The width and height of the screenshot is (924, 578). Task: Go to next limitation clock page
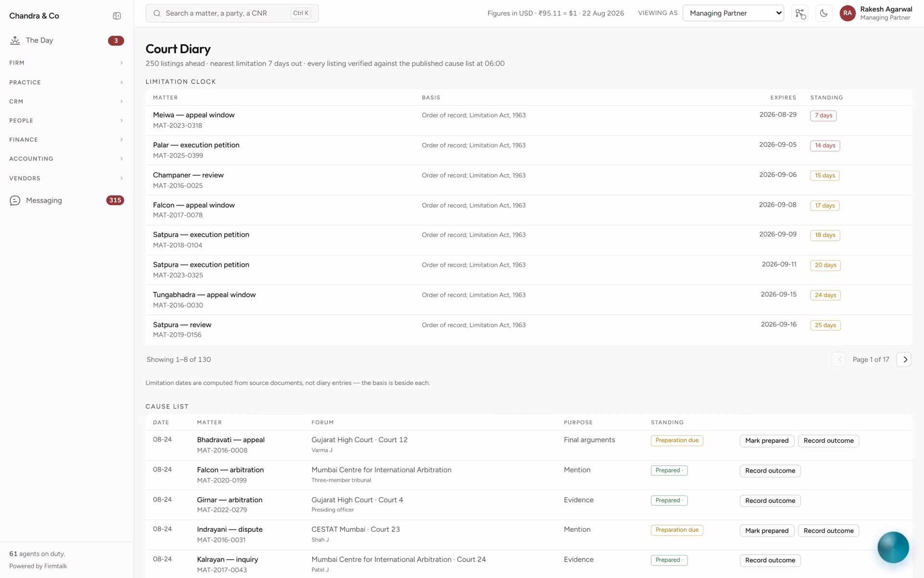click(x=904, y=360)
